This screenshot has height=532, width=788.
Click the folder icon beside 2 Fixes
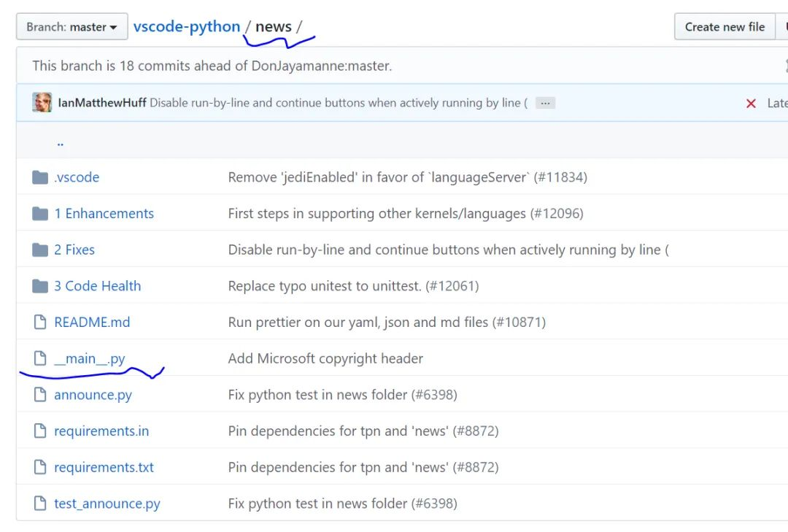(40, 250)
